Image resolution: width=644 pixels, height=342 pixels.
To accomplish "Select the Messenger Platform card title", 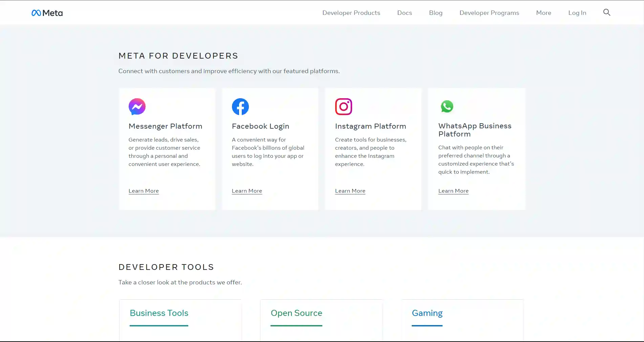I will coord(166,126).
